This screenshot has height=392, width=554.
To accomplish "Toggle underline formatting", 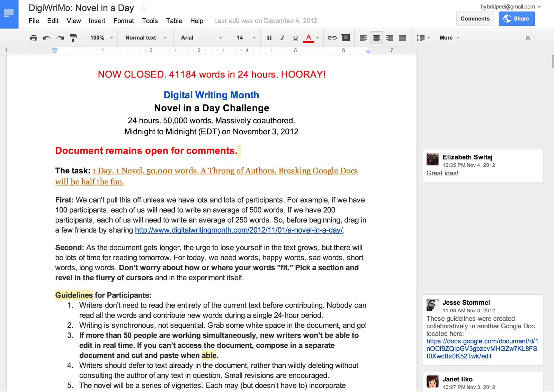I will coord(295,38).
